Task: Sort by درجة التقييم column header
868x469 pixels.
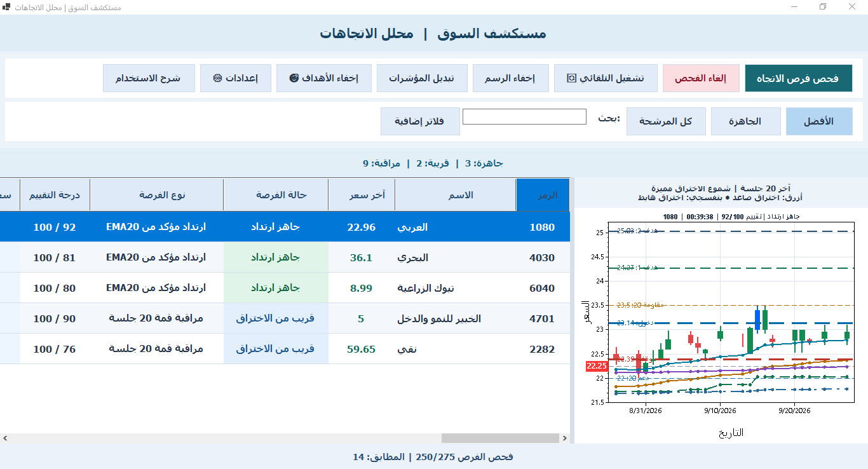Action: point(55,194)
